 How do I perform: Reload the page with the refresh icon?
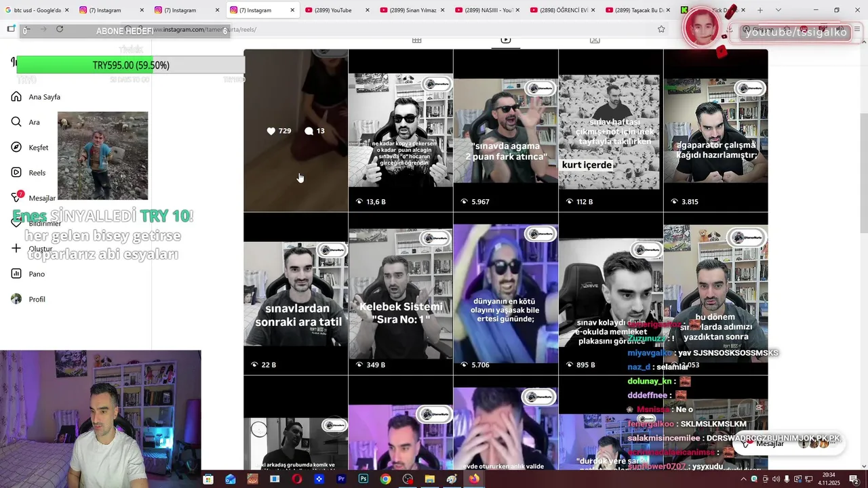click(60, 29)
